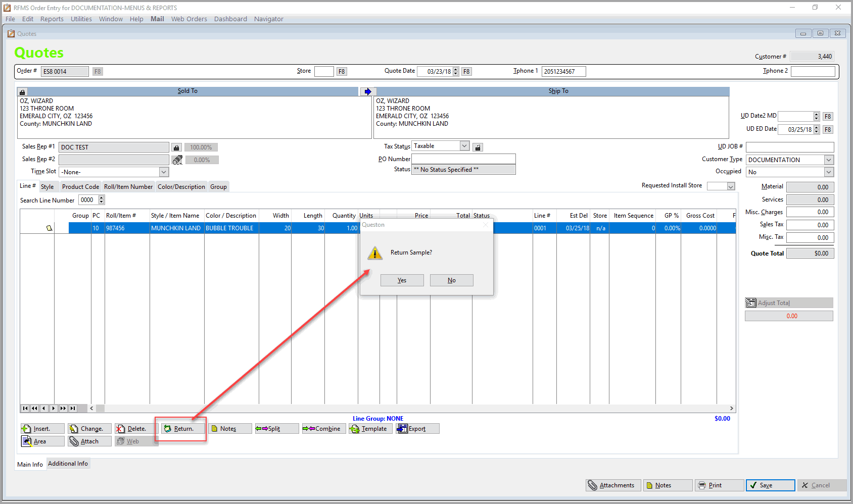Click the Quote Date up stepper arrow

click(x=455, y=69)
